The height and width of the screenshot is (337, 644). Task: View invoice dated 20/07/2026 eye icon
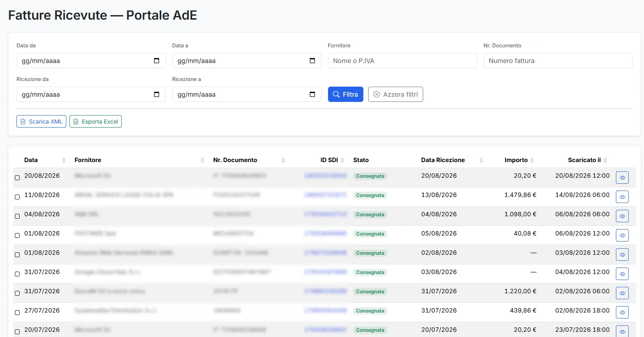pos(622,331)
